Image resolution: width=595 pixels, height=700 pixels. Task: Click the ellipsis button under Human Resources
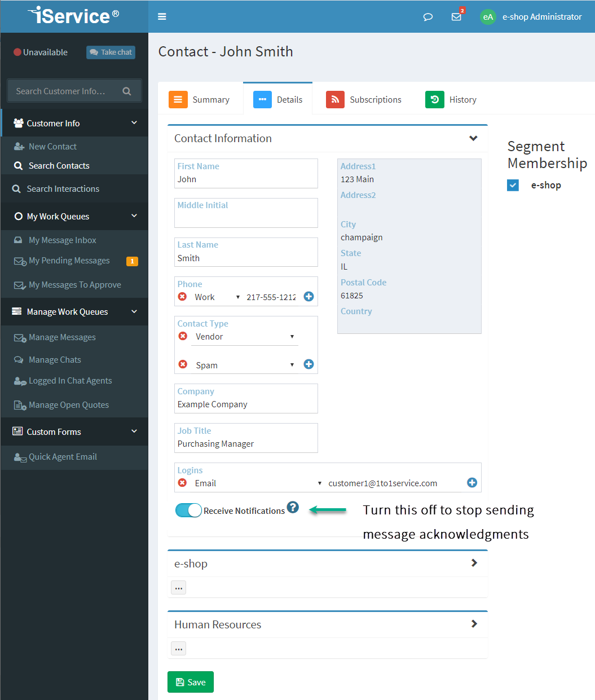[x=178, y=649]
